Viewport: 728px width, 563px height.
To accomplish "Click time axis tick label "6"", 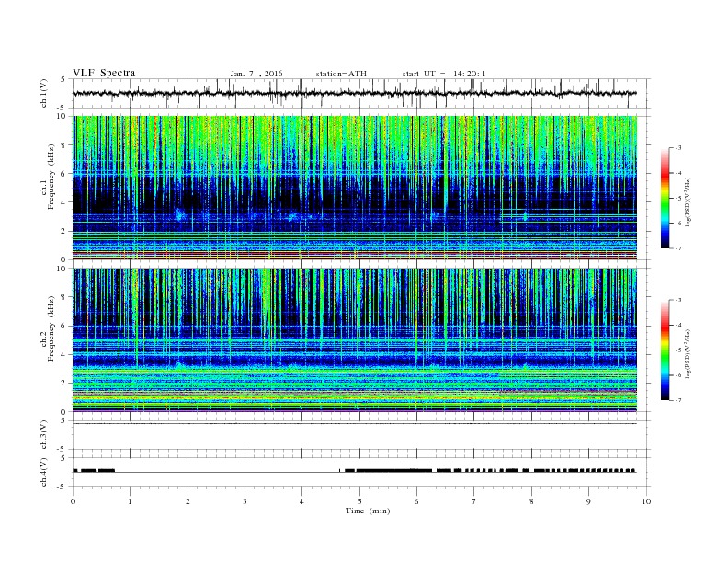I will pos(417,501).
